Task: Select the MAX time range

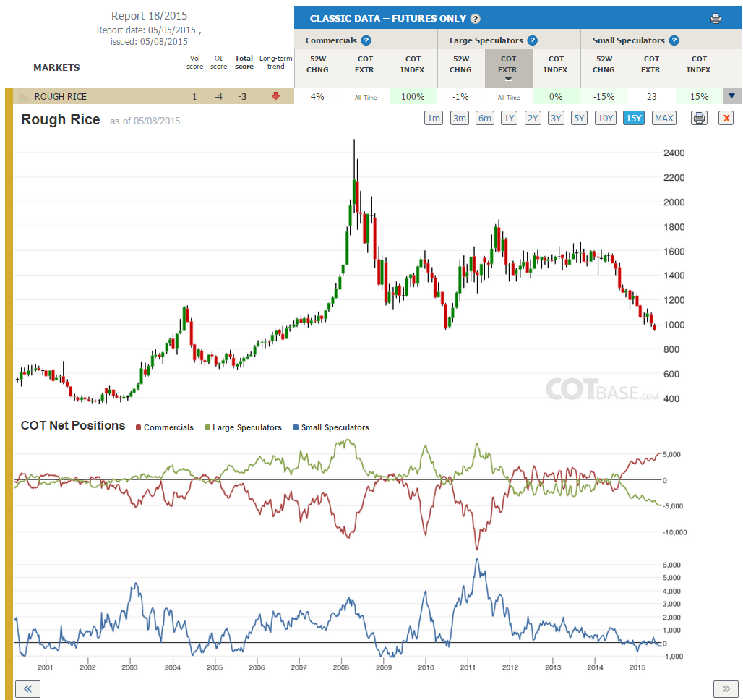Action: pyautogui.click(x=664, y=118)
